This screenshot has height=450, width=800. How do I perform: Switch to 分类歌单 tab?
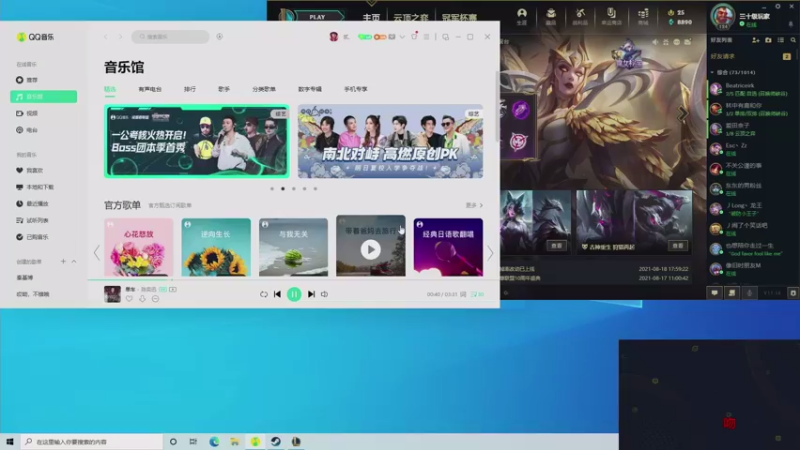pyautogui.click(x=264, y=89)
